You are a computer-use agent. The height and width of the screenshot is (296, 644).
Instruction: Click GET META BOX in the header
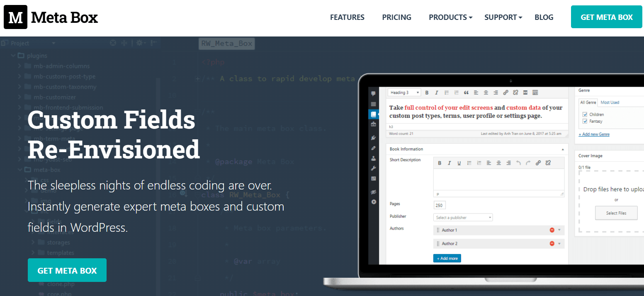coord(607,17)
